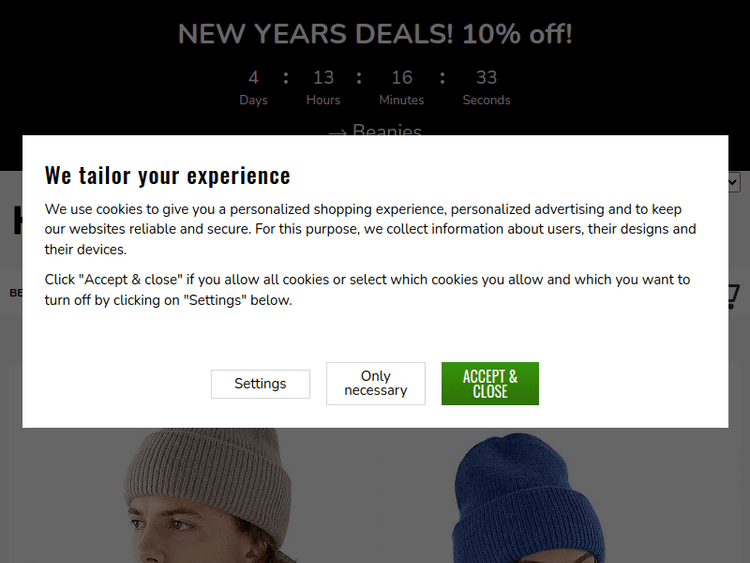Click the paragraph starting 'We use cookies'

pyautogui.click(x=370, y=229)
